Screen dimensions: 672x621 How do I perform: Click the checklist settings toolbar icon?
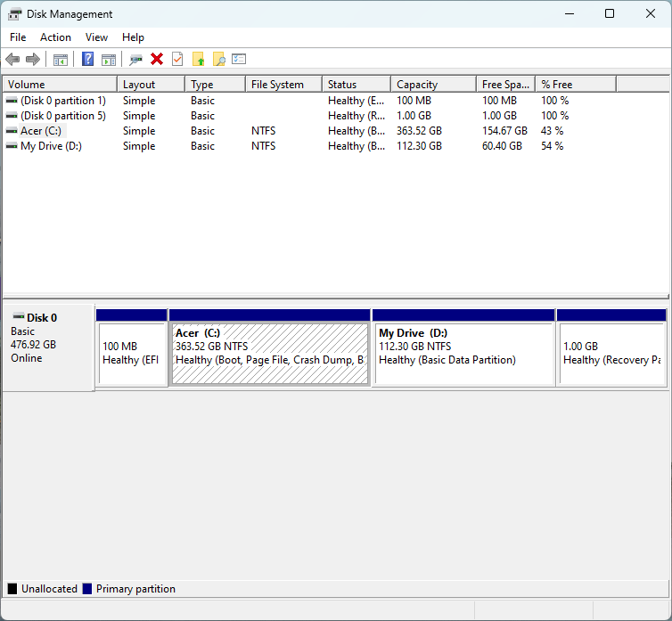click(239, 59)
